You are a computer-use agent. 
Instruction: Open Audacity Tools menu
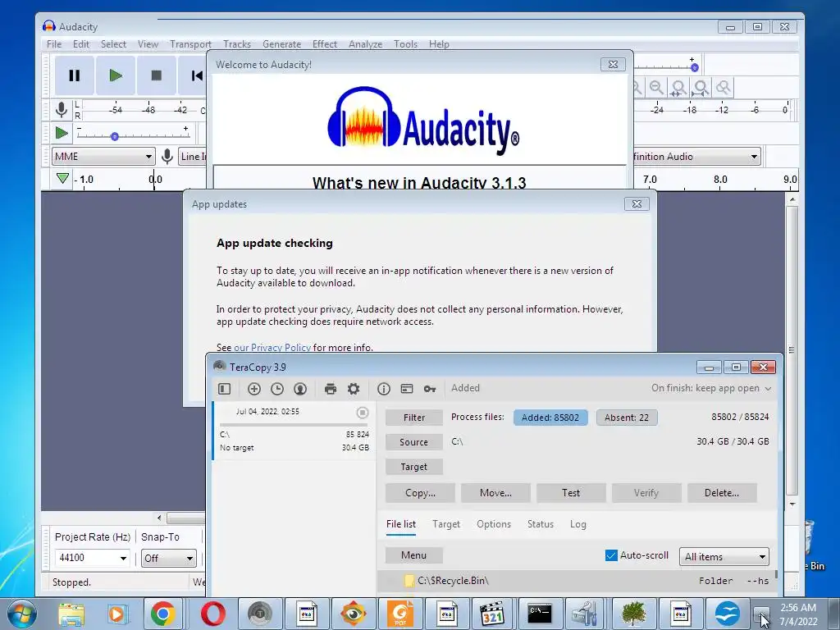[405, 44]
